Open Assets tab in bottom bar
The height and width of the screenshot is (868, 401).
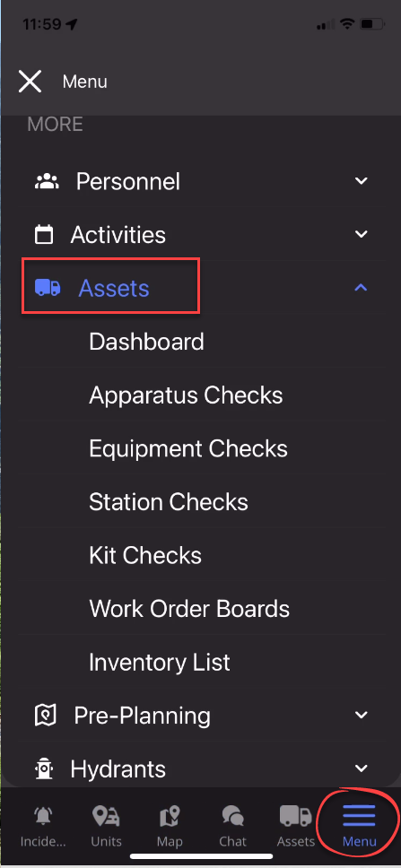tap(296, 827)
